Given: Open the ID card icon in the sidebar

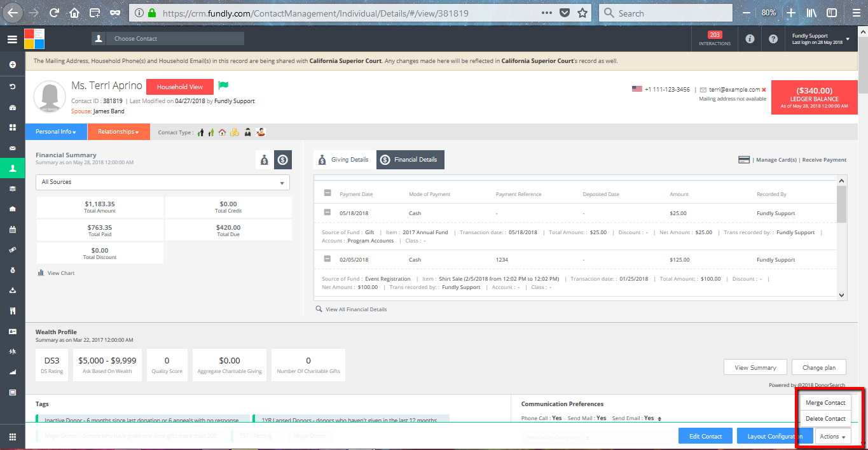Looking at the screenshot, I should [x=12, y=332].
